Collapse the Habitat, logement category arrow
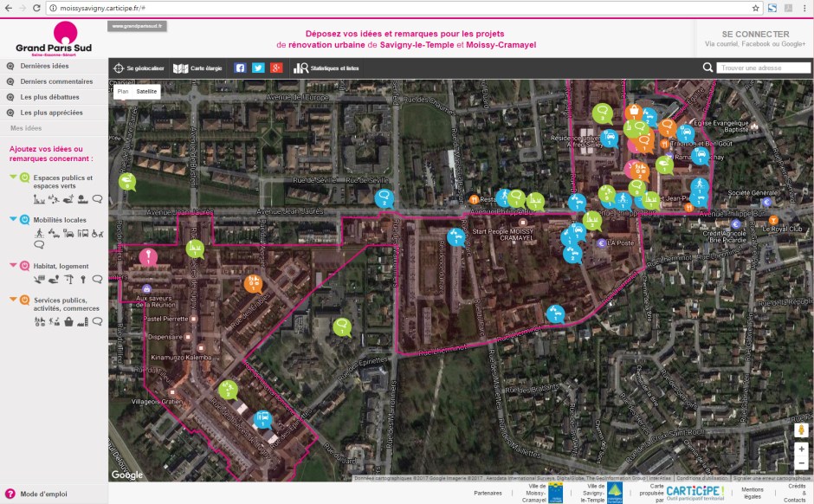Image resolution: width=814 pixels, height=504 pixels. coord(13,266)
